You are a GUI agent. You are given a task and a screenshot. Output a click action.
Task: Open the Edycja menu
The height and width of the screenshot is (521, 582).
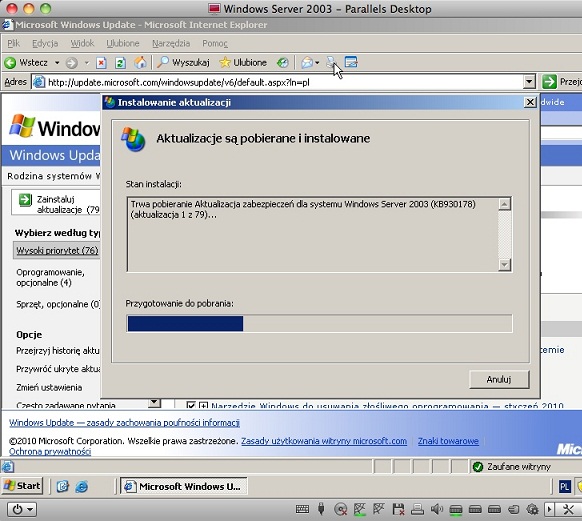[45, 43]
